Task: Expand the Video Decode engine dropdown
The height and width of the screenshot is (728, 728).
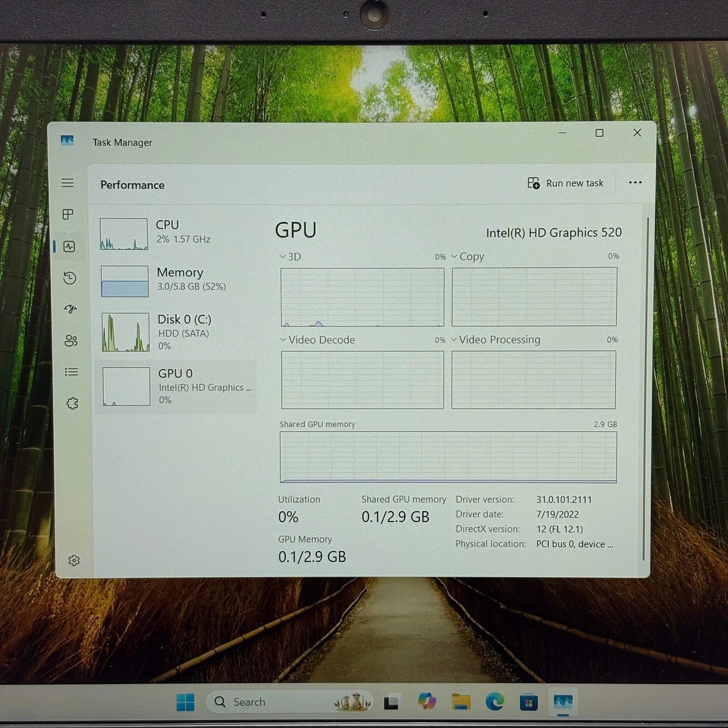Action: click(283, 340)
